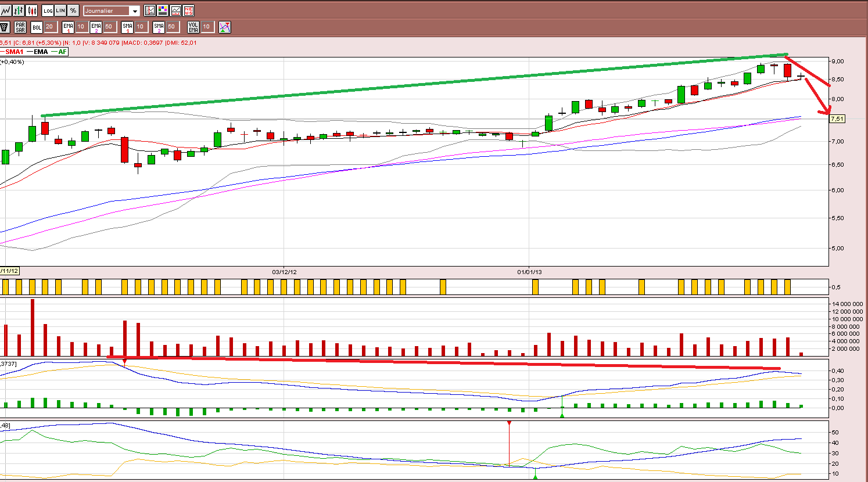Click the 01/01/13 date label
Image resolution: width=868 pixels, height=482 pixels.
529,272
